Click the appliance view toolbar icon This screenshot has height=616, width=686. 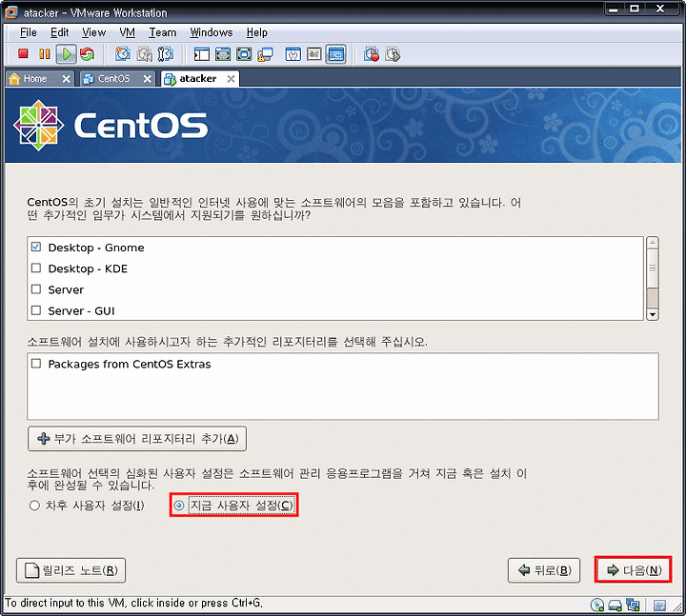tap(314, 54)
